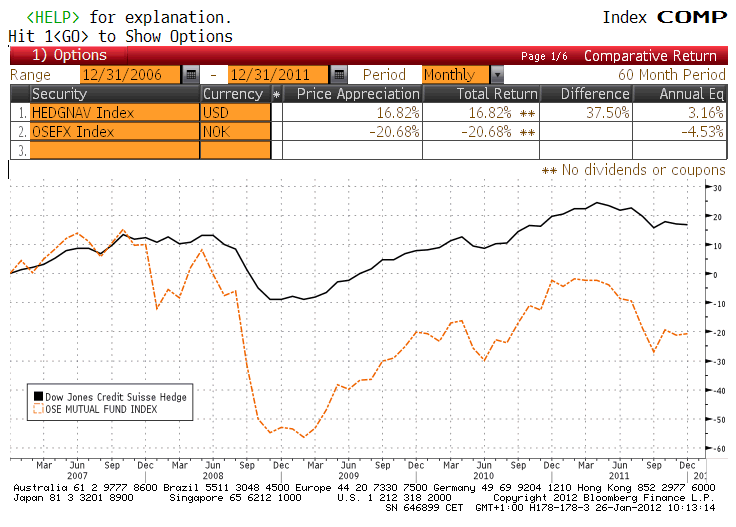Click the orange OSE Mutual Fund legend swatch
This screenshot has width=736, height=527.
(x=38, y=409)
